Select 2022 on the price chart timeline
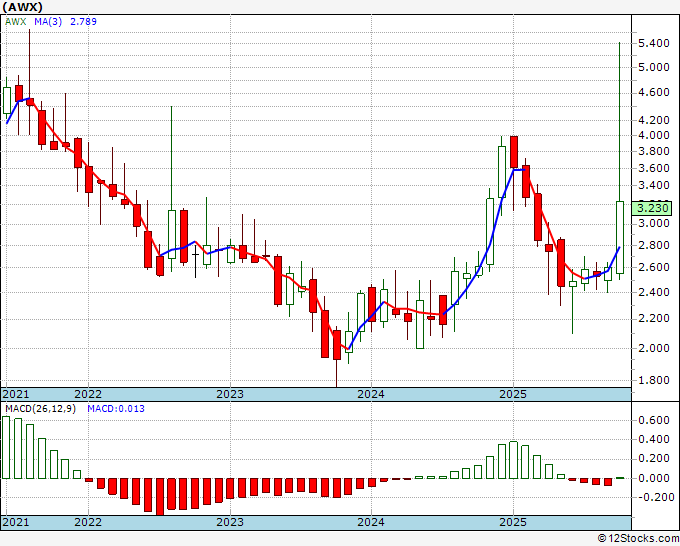The image size is (680, 546). pos(88,394)
